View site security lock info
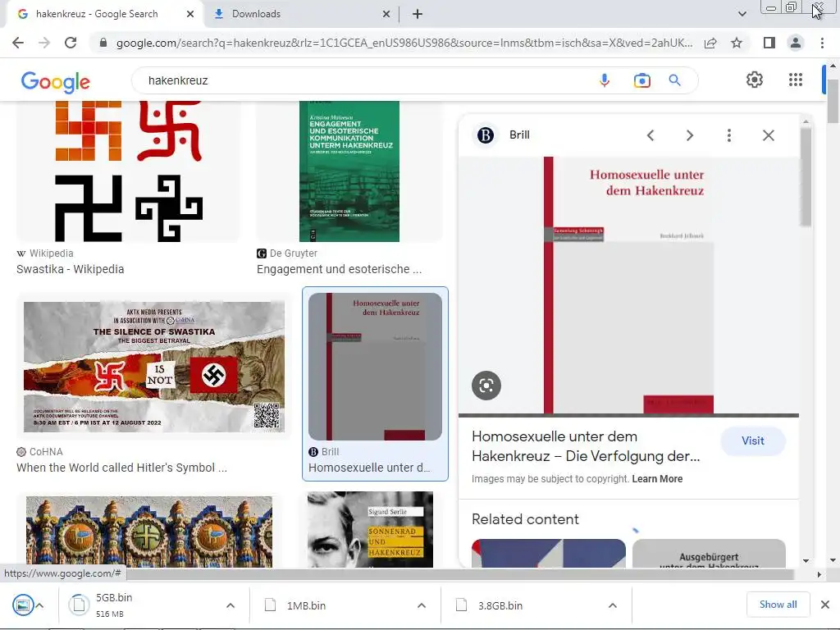 point(103,43)
